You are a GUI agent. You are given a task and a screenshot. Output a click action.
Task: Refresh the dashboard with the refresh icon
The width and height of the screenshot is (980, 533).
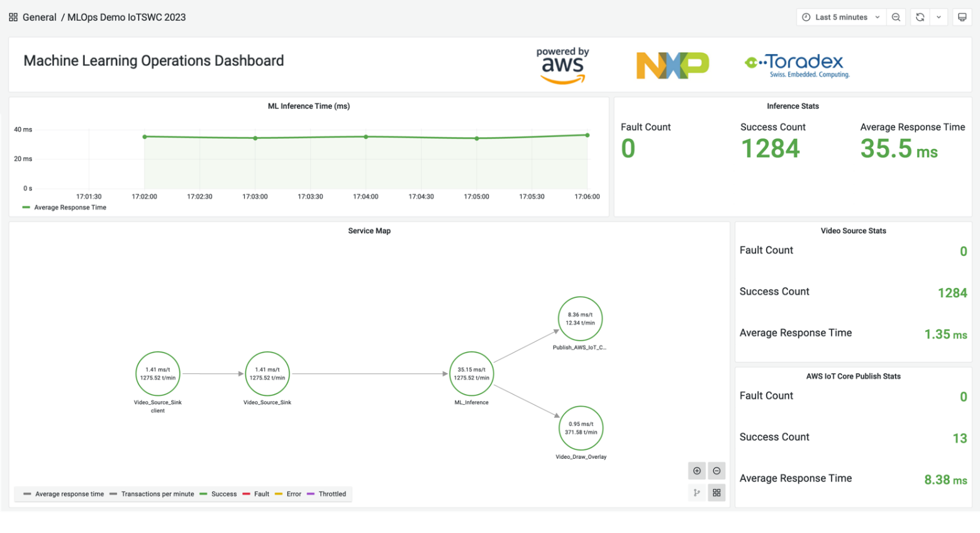pyautogui.click(x=921, y=17)
